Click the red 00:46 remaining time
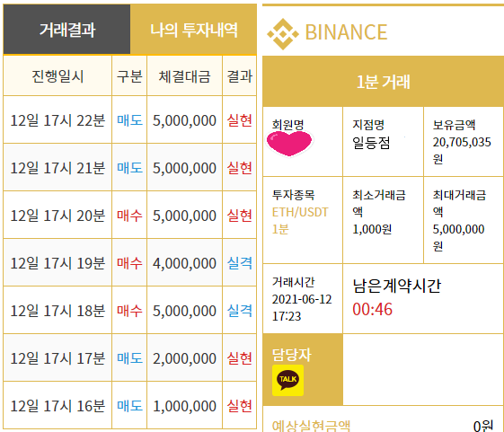504x432 pixels. click(372, 309)
